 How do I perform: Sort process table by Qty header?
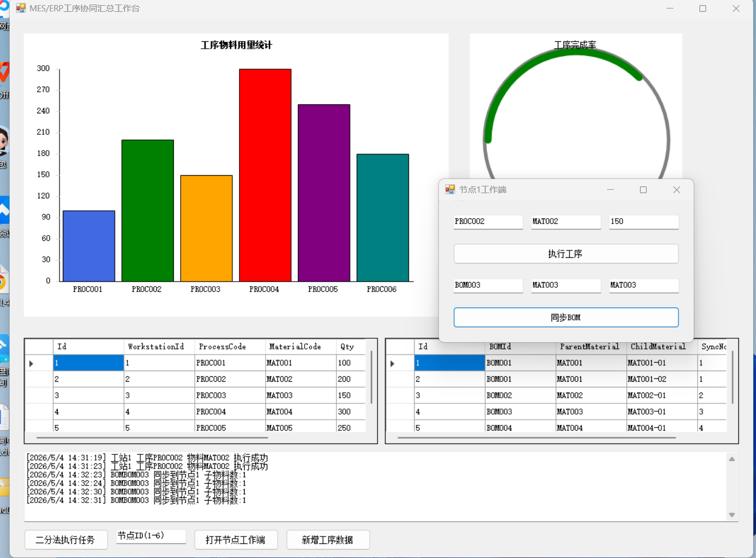351,347
